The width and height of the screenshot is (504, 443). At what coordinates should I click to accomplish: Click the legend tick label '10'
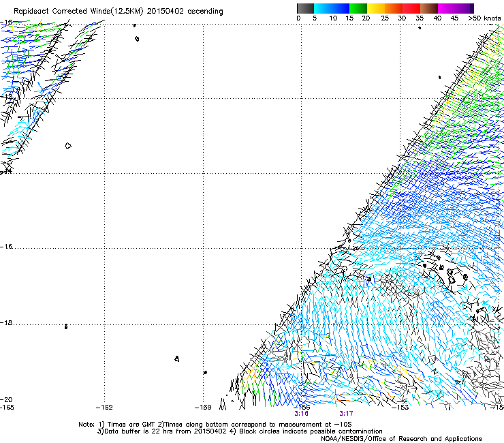[333, 18]
